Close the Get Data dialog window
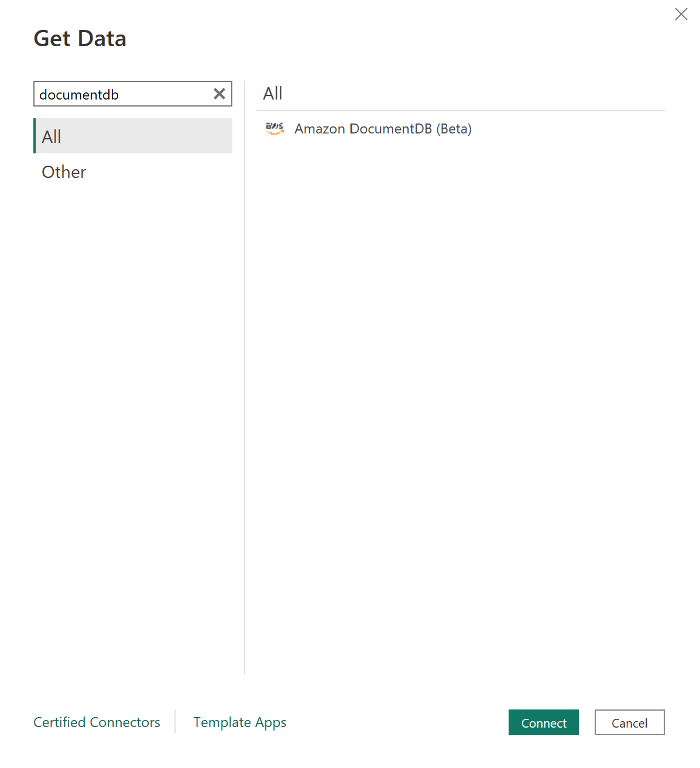 [x=681, y=14]
